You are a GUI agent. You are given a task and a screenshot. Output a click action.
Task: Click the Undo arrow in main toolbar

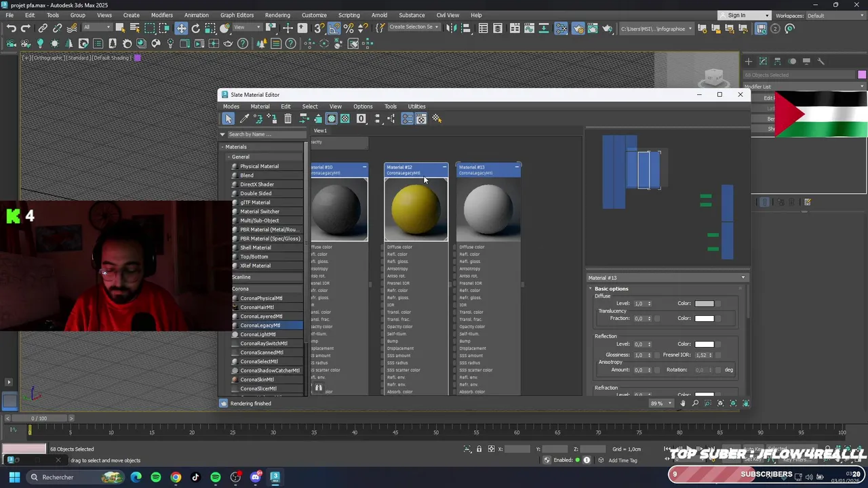(12, 28)
